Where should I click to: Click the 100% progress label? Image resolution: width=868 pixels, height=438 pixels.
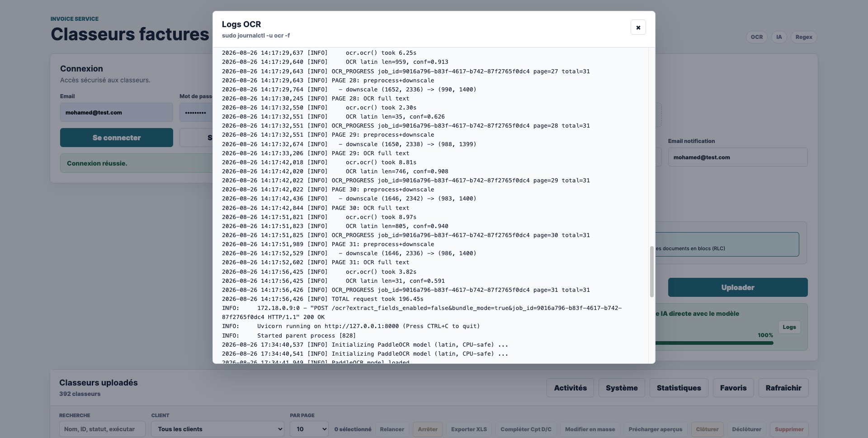point(765,335)
